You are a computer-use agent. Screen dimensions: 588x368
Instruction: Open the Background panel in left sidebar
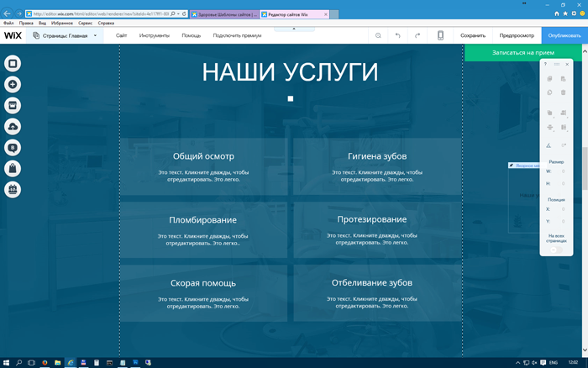coord(13,63)
